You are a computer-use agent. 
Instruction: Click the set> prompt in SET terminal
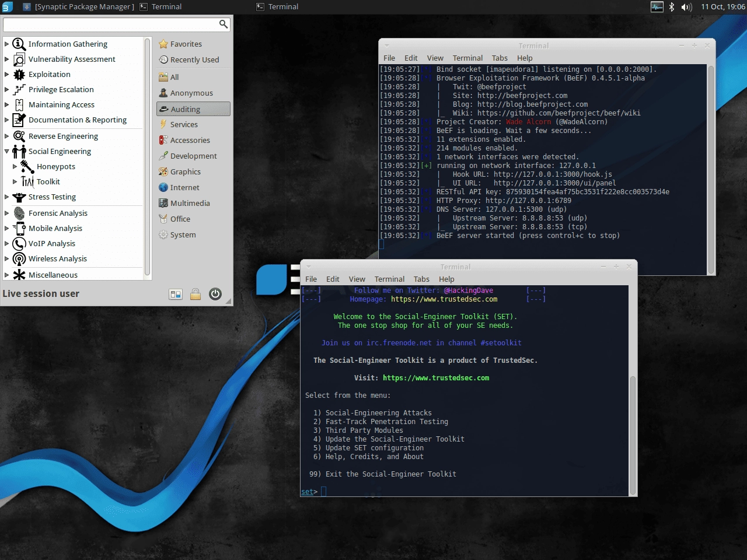pos(309,492)
